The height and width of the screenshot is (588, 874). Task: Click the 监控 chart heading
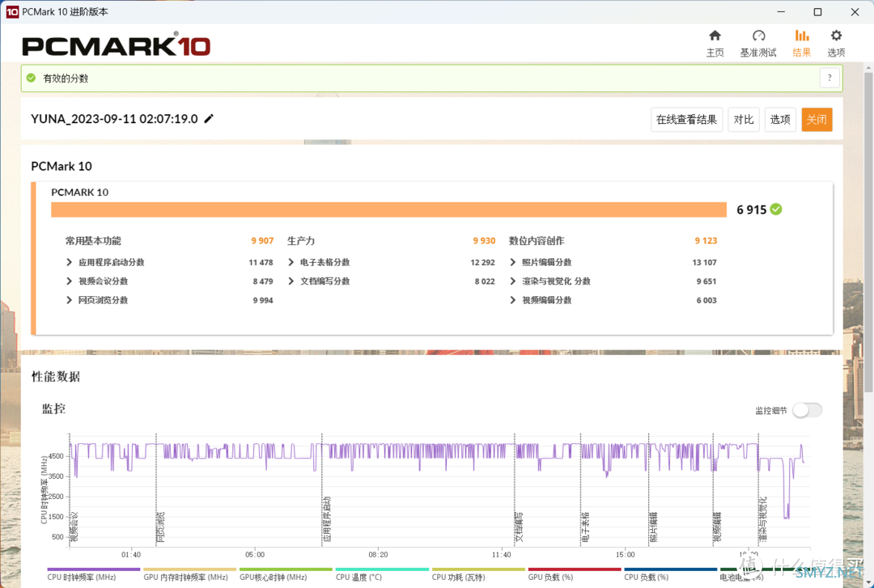coord(54,408)
